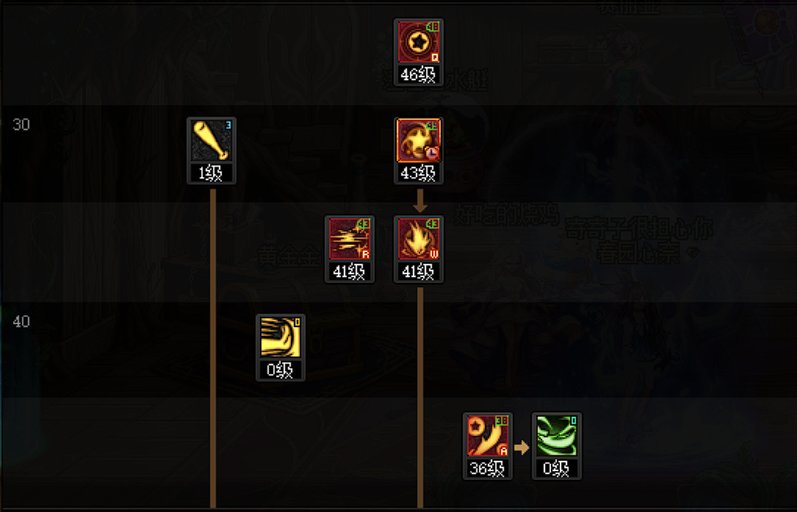Select the flame skill with W hotkey
Image resolution: width=797 pixels, height=512 pixels.
click(x=418, y=239)
